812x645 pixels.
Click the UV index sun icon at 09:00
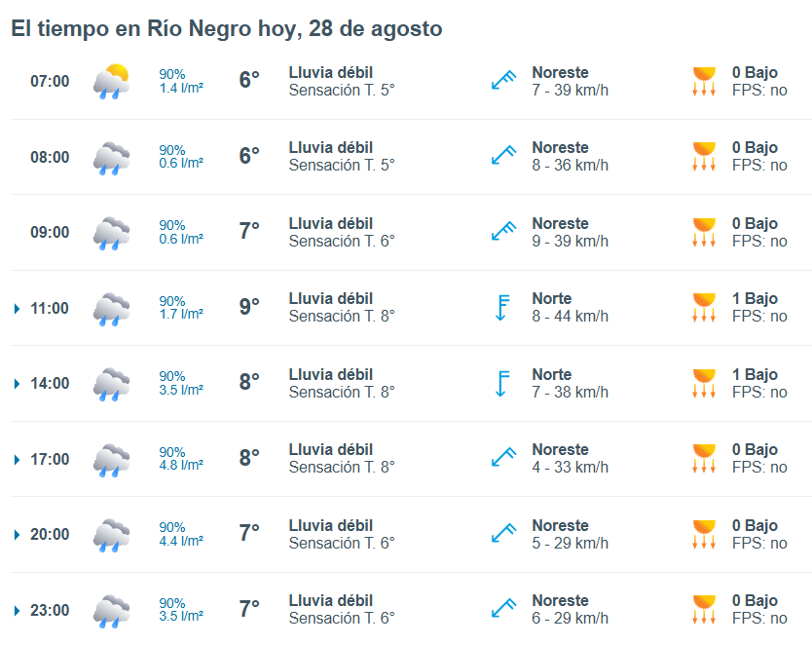tap(704, 232)
